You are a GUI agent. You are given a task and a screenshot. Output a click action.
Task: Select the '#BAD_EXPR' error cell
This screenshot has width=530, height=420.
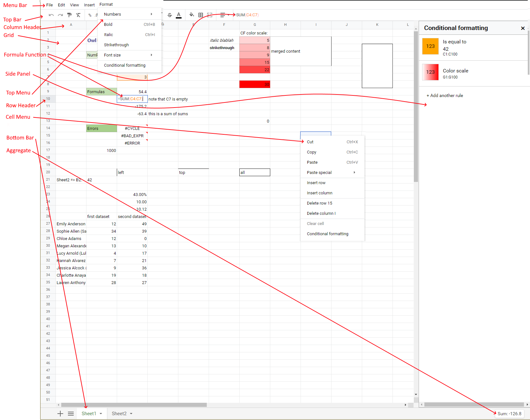(132, 136)
